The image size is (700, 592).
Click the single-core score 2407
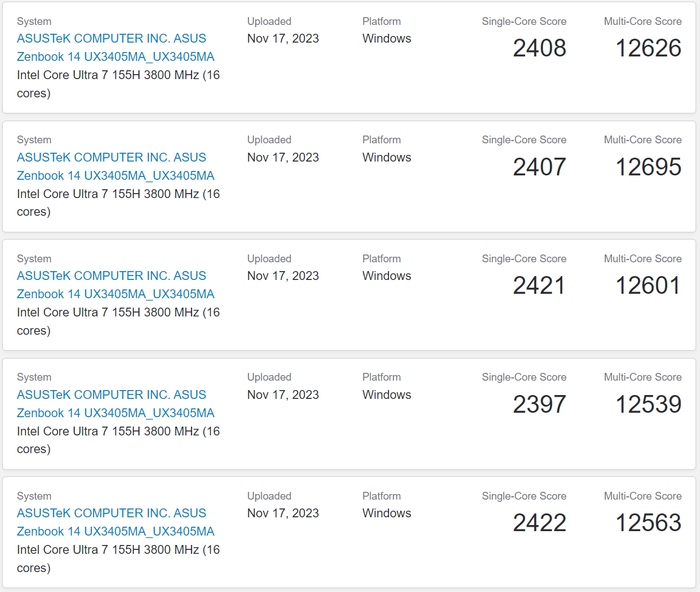tap(539, 167)
